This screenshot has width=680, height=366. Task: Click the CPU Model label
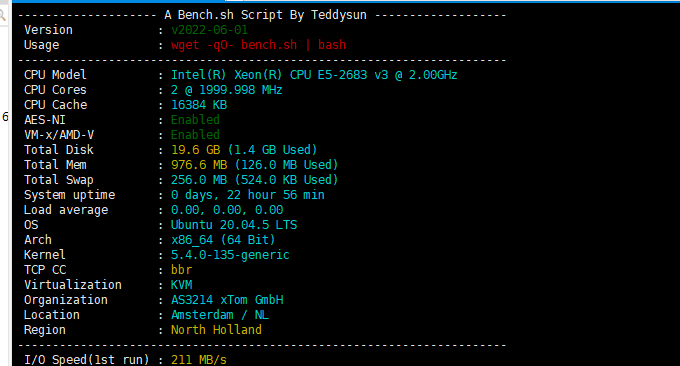pyautogui.click(x=55, y=75)
